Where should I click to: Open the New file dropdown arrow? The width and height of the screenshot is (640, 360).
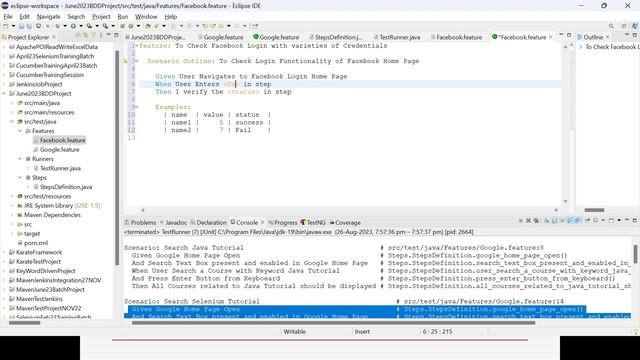[x=13, y=26]
